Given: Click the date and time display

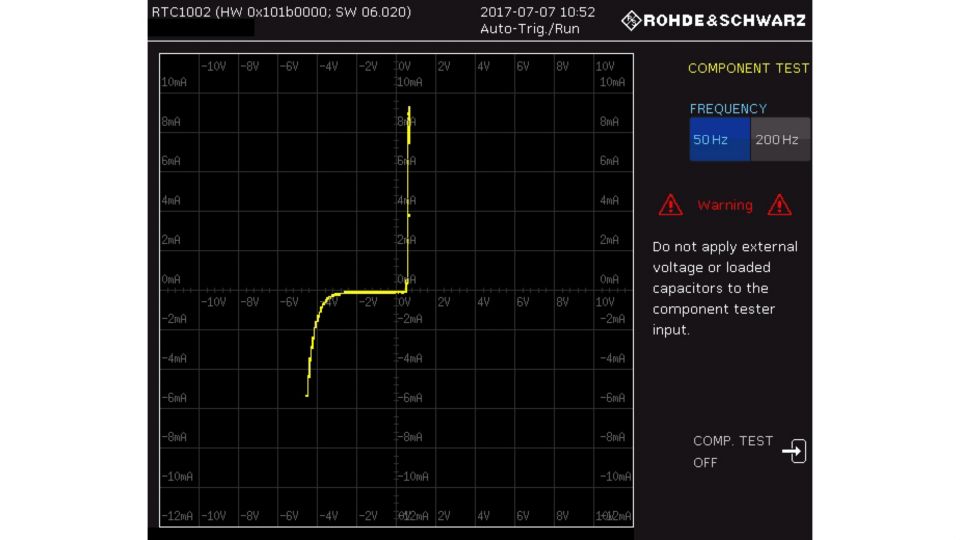Looking at the screenshot, I should [537, 12].
